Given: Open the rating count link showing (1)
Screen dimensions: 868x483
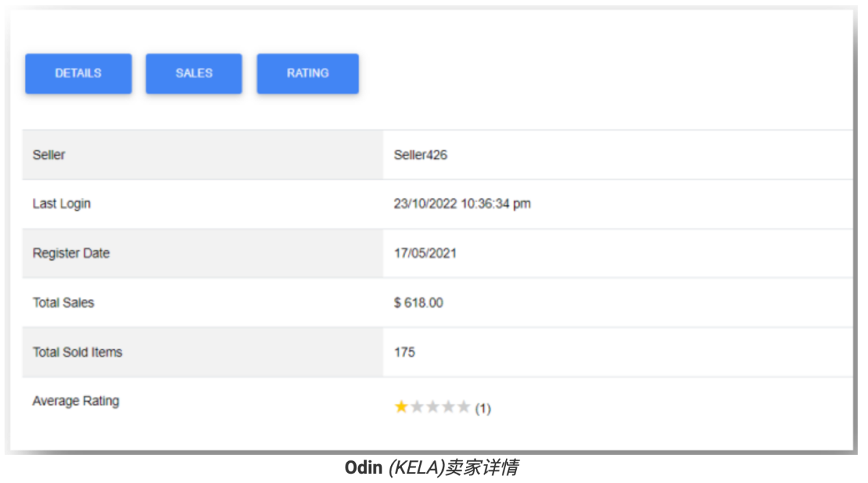Looking at the screenshot, I should click(482, 408).
